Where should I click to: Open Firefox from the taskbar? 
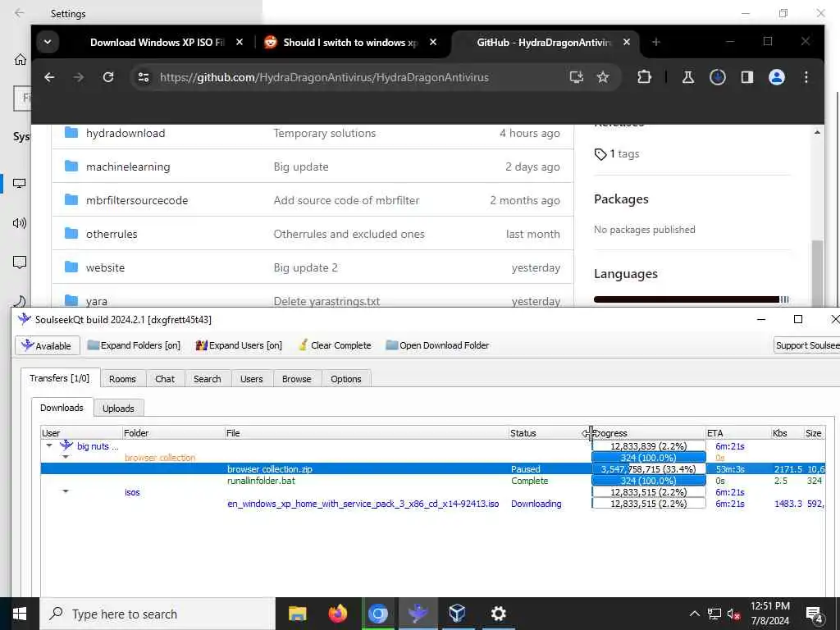tap(337, 614)
